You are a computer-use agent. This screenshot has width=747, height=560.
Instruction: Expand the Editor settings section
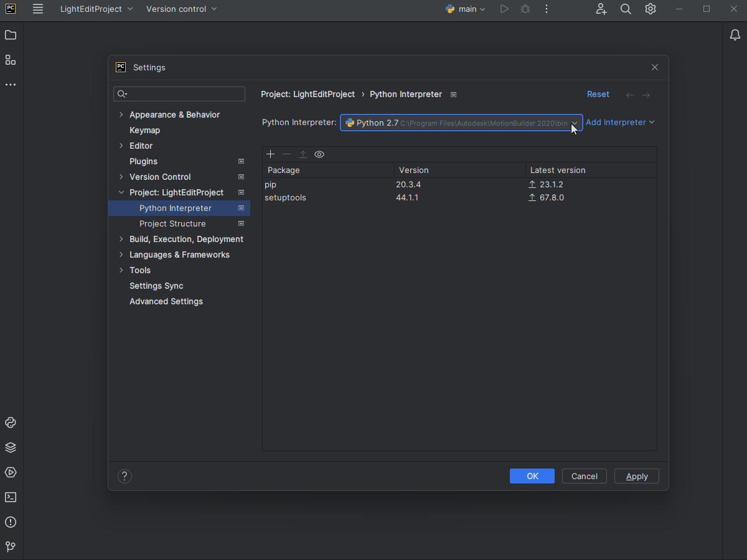click(121, 146)
